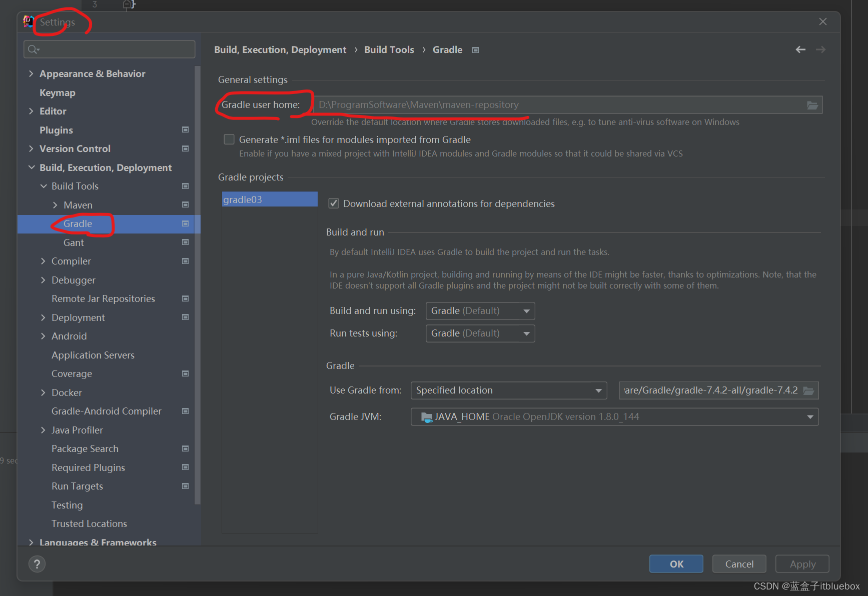Screen dimensions: 868x596
Task: Expand the Maven node
Action: point(56,205)
